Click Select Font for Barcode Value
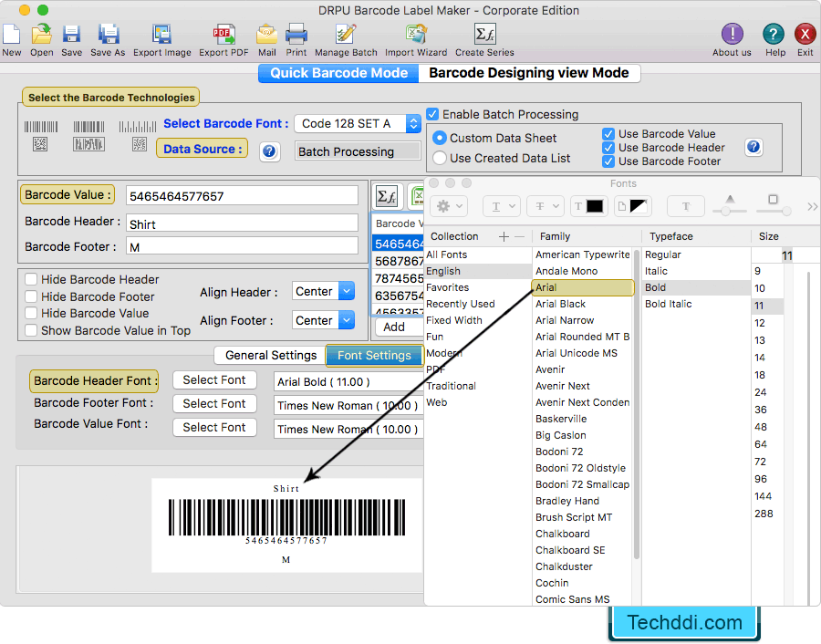This screenshot has height=644, width=821. (x=214, y=427)
